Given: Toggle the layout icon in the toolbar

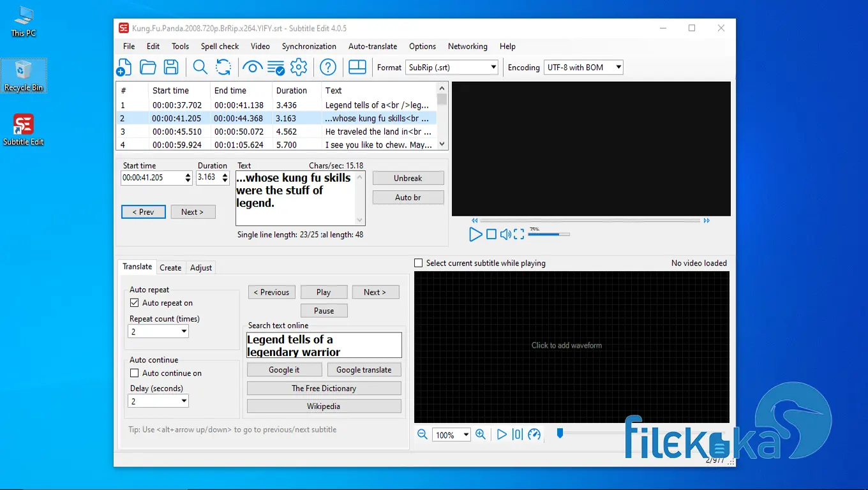Looking at the screenshot, I should click(x=357, y=67).
